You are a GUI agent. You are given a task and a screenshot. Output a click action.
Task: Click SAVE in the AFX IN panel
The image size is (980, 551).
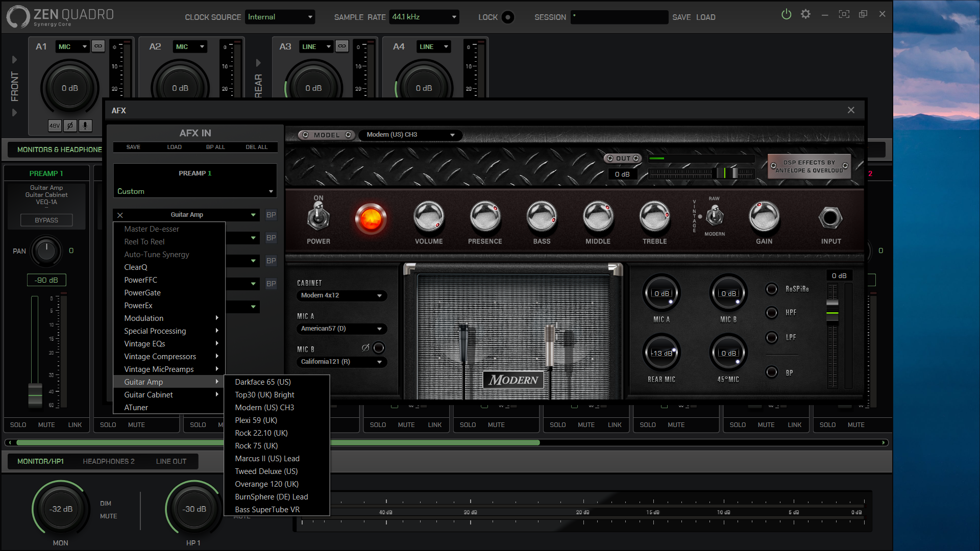133,147
